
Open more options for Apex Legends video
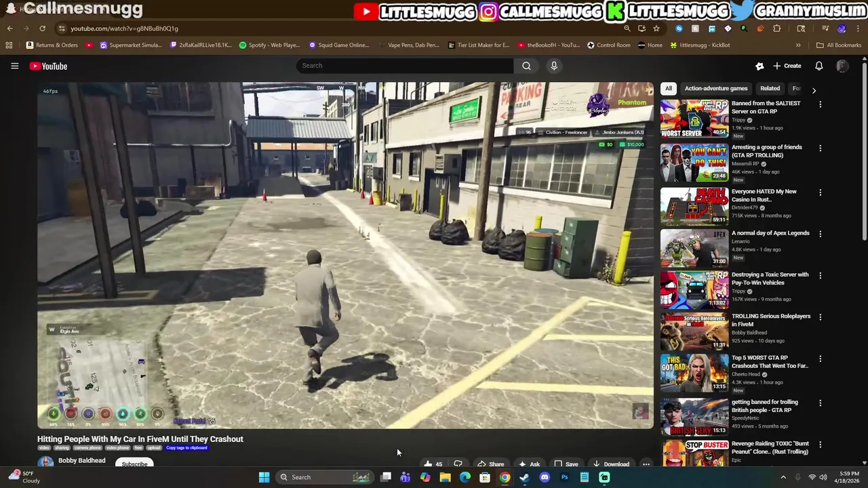pyautogui.click(x=820, y=234)
